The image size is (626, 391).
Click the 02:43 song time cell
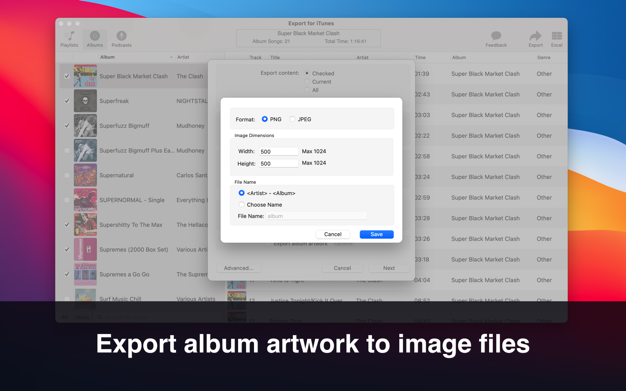(422, 94)
